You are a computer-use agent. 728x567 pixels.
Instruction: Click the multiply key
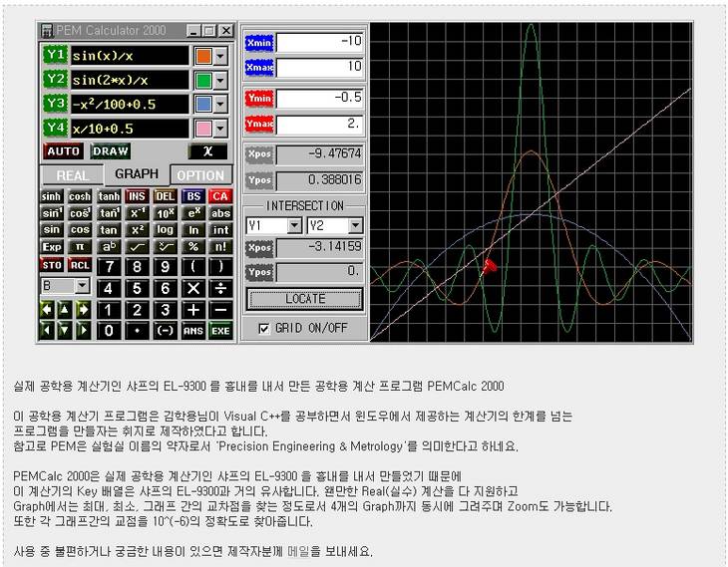coord(193,288)
